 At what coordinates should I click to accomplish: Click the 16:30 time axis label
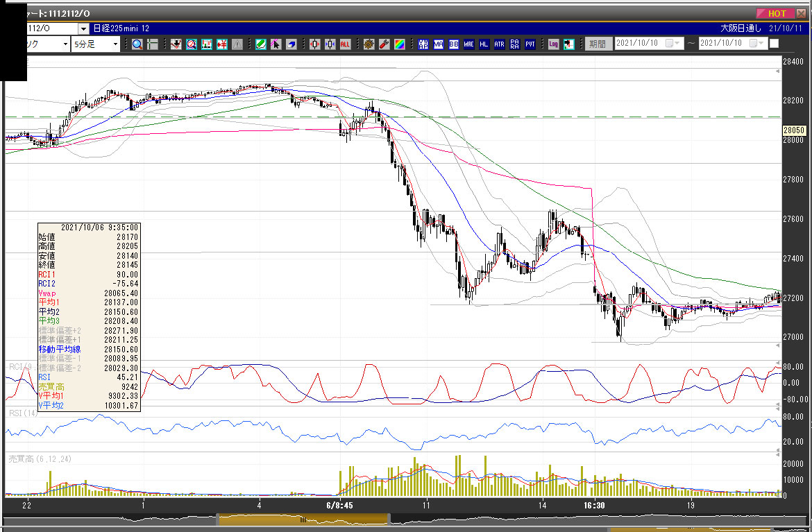click(x=595, y=505)
